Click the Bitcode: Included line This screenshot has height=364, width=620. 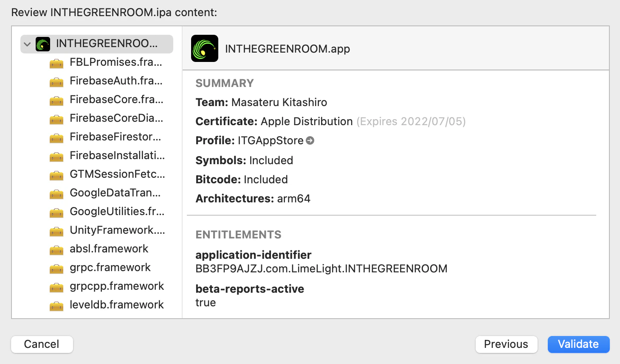click(242, 179)
